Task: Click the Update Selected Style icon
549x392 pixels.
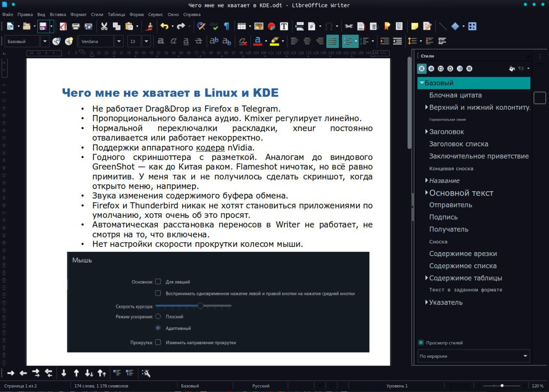Action: [x=56, y=42]
